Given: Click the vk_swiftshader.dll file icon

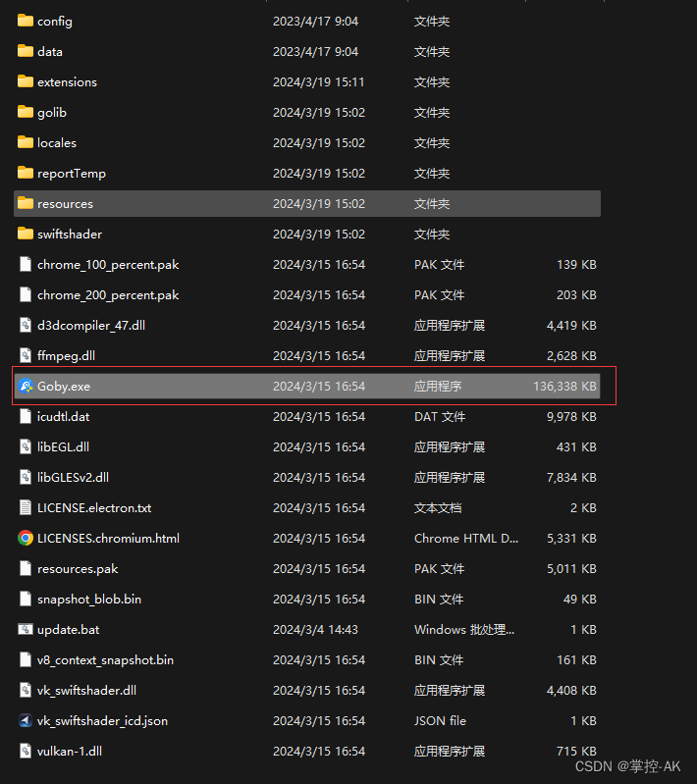Looking at the screenshot, I should (x=26, y=690).
